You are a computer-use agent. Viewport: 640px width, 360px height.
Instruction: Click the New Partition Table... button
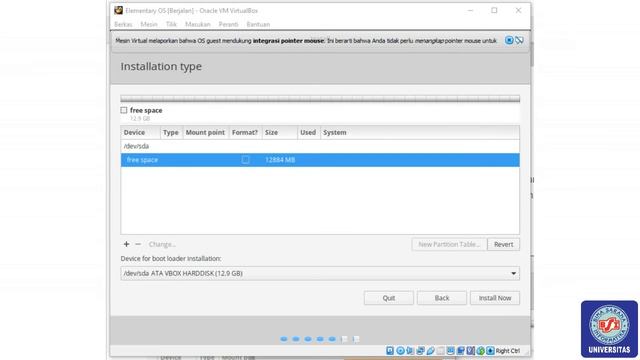pos(449,244)
